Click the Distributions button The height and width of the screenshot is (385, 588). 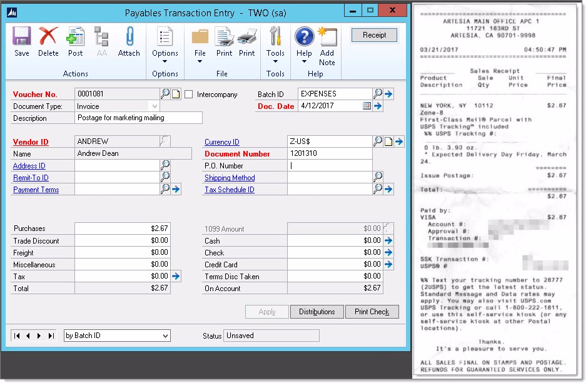[317, 312]
